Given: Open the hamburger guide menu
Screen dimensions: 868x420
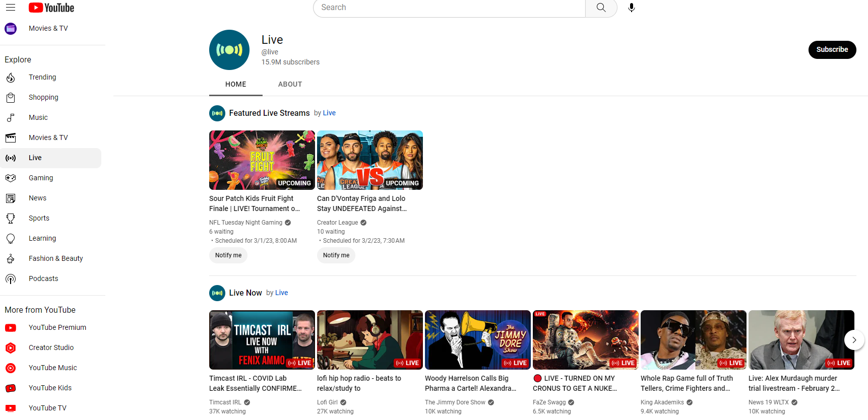Looking at the screenshot, I should [x=11, y=8].
